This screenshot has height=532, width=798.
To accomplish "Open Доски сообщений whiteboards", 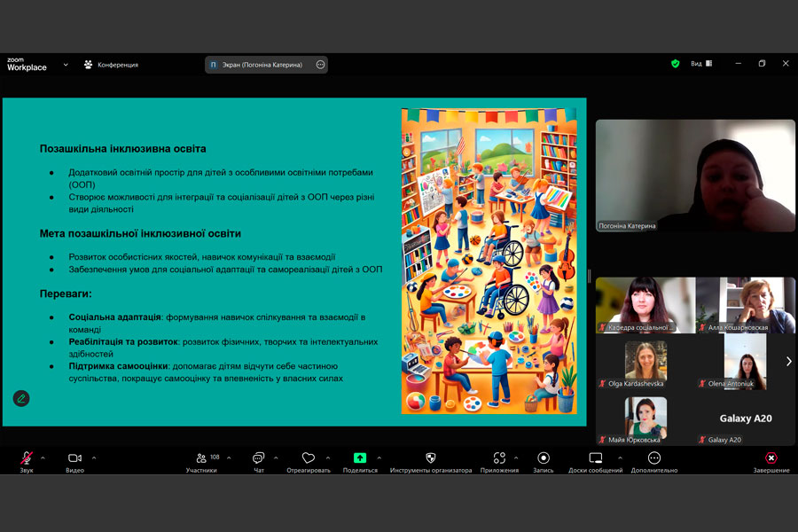I will pyautogui.click(x=595, y=458).
